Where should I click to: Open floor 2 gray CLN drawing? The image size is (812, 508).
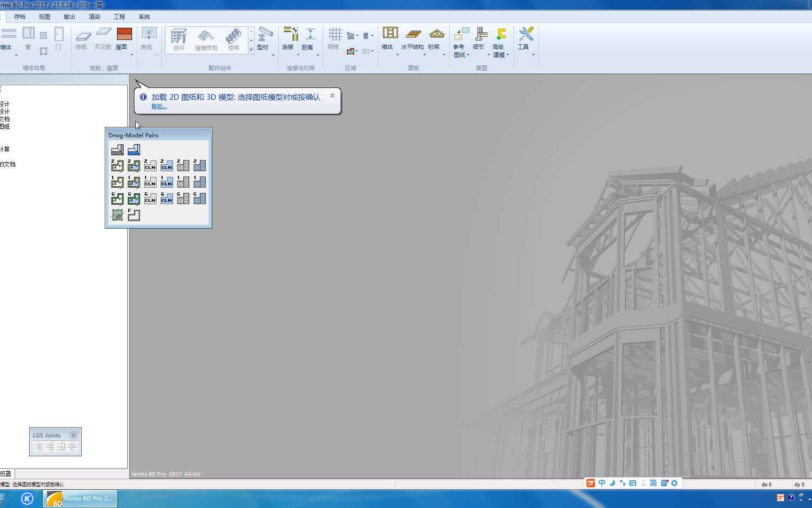150,165
